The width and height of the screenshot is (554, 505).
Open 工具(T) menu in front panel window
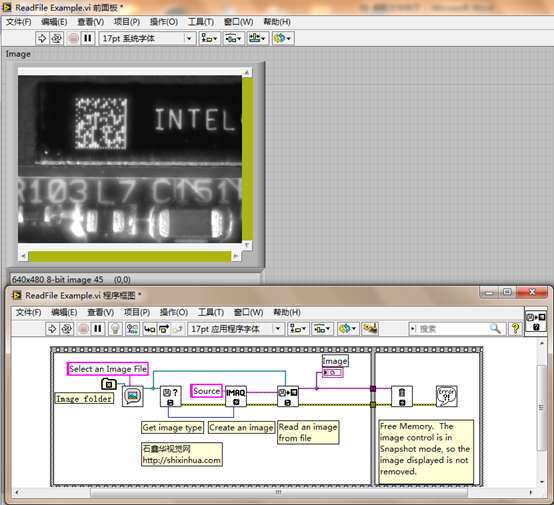point(201,22)
